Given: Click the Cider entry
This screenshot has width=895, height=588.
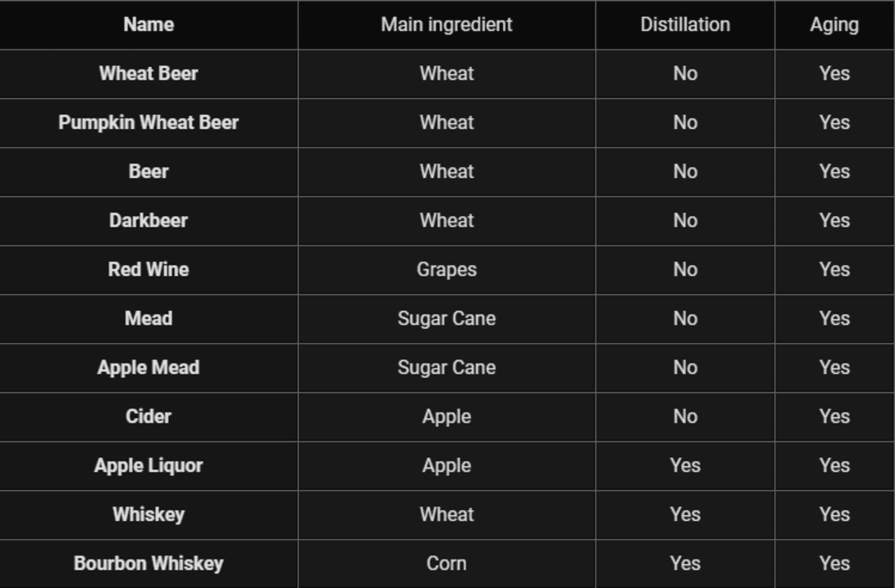Looking at the screenshot, I should click(x=149, y=416).
